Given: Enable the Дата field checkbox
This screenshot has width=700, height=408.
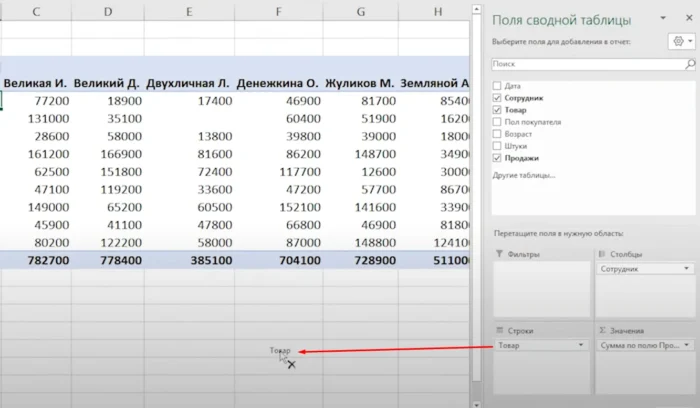Looking at the screenshot, I should click(498, 87).
